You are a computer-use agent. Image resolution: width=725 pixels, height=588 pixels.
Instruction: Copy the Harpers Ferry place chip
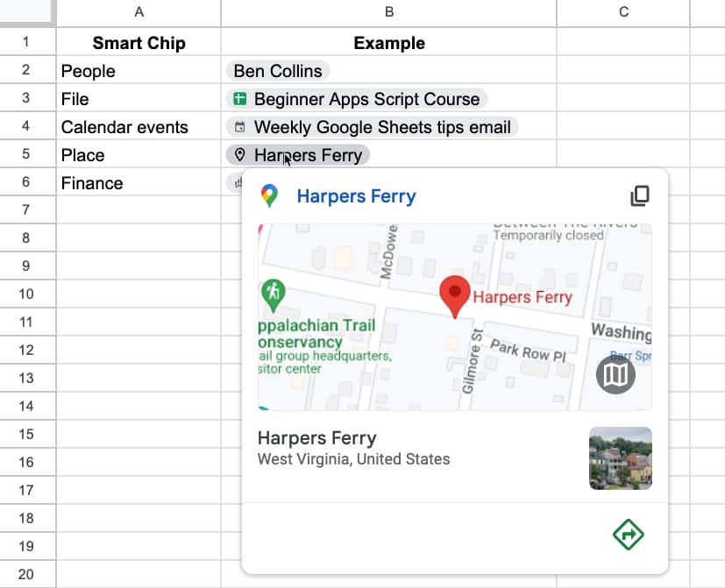pos(640,195)
